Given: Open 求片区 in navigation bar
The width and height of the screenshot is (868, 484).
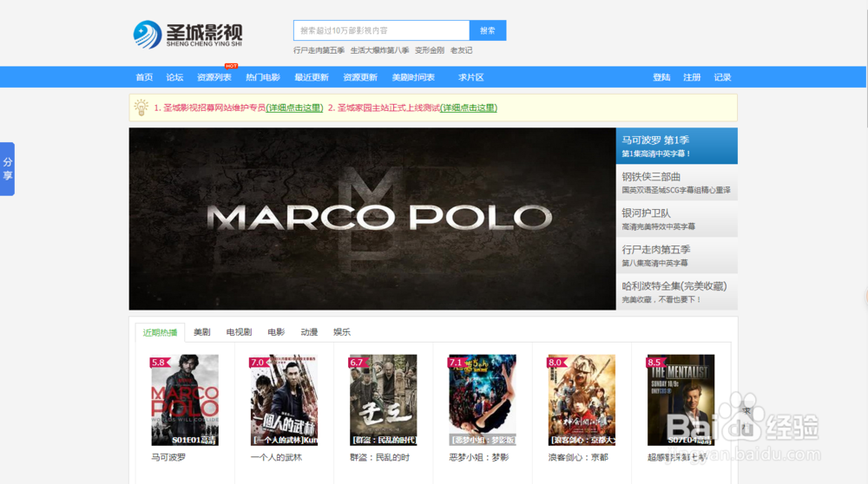Looking at the screenshot, I should coord(471,77).
